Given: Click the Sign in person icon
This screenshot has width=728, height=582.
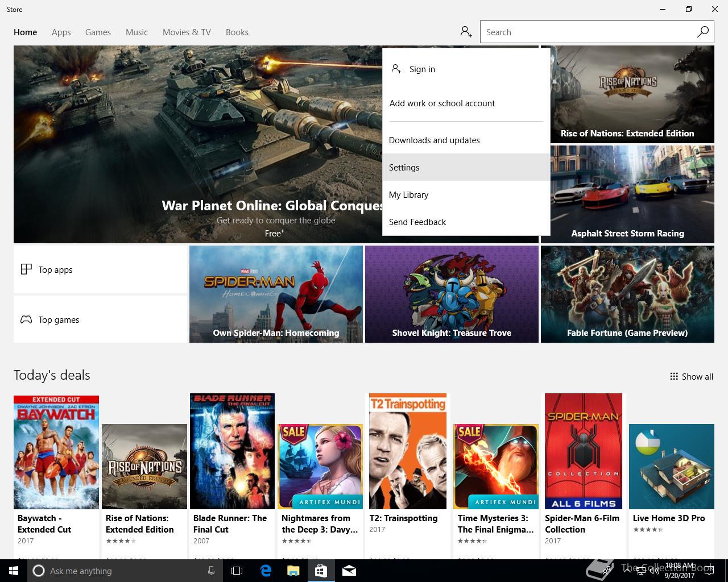Looking at the screenshot, I should pyautogui.click(x=396, y=69).
